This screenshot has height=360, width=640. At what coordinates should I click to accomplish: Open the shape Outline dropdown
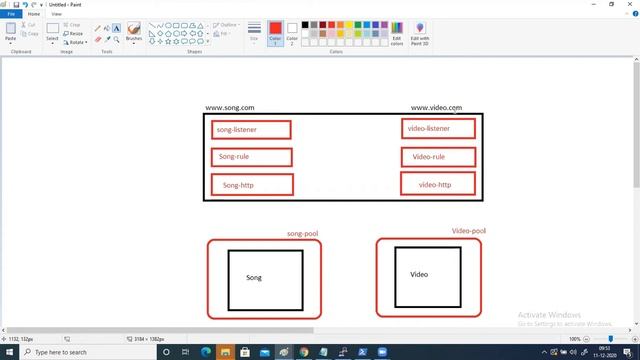[226, 25]
